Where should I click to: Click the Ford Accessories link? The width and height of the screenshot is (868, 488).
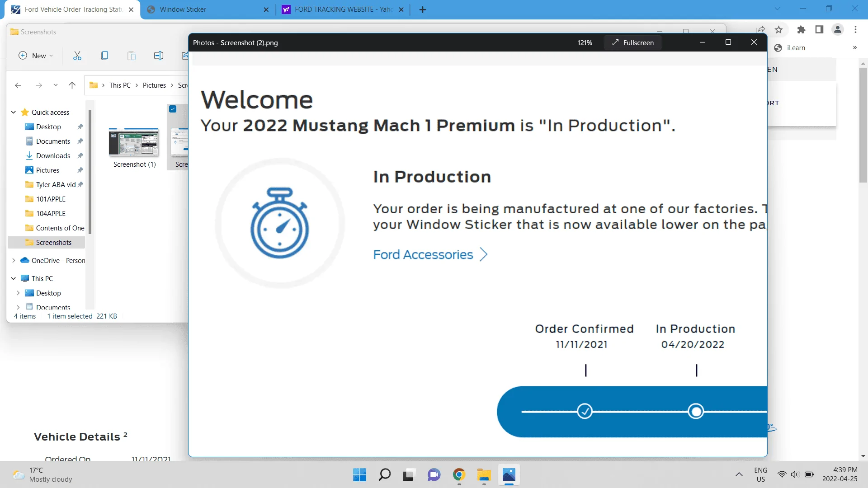[x=430, y=254]
